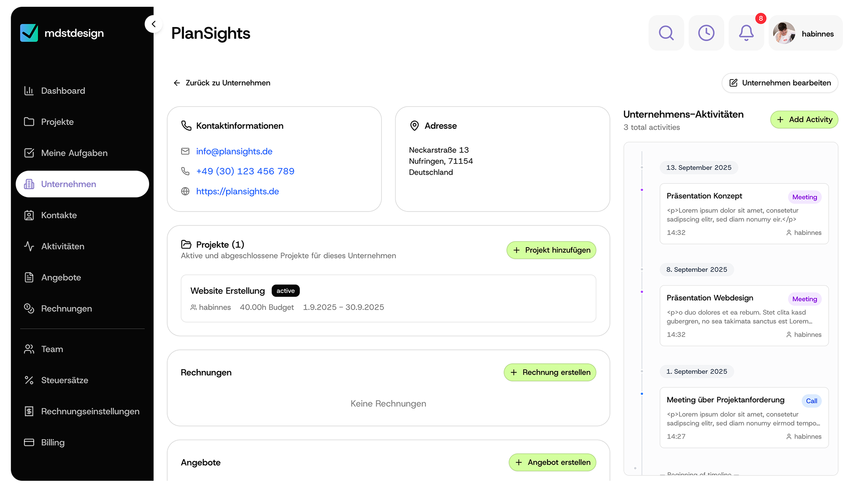868x488 pixels.
Task: Go to Meine Aufgaben section
Action: 74,153
